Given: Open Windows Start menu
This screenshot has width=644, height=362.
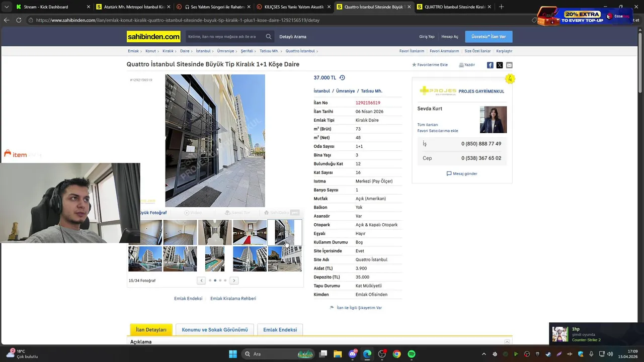Looking at the screenshot, I should click(233, 354).
